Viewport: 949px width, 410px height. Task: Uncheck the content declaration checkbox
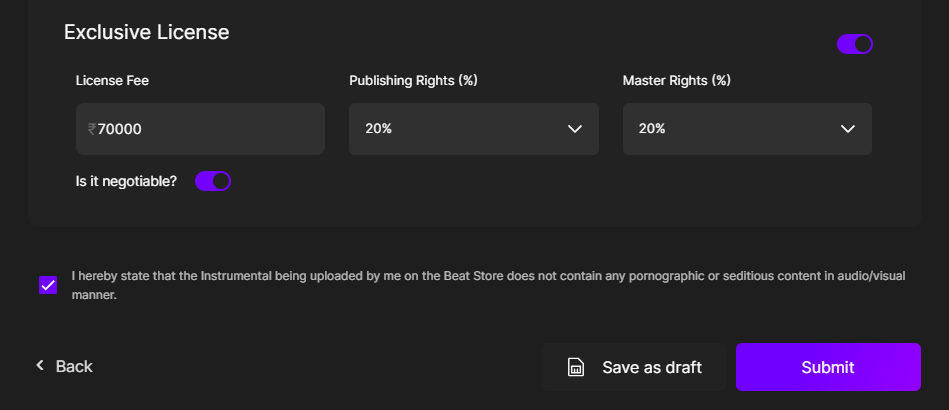[x=48, y=285]
